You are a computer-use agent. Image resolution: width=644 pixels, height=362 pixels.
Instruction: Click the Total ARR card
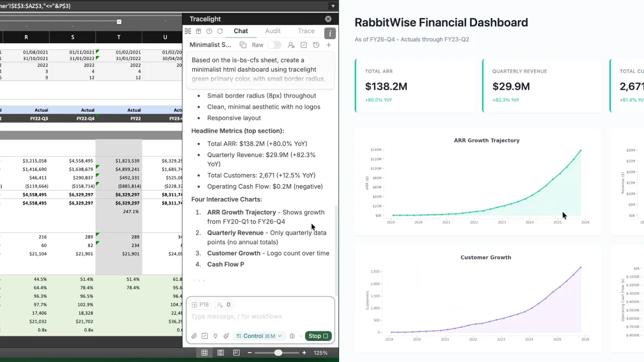pyautogui.click(x=416, y=85)
